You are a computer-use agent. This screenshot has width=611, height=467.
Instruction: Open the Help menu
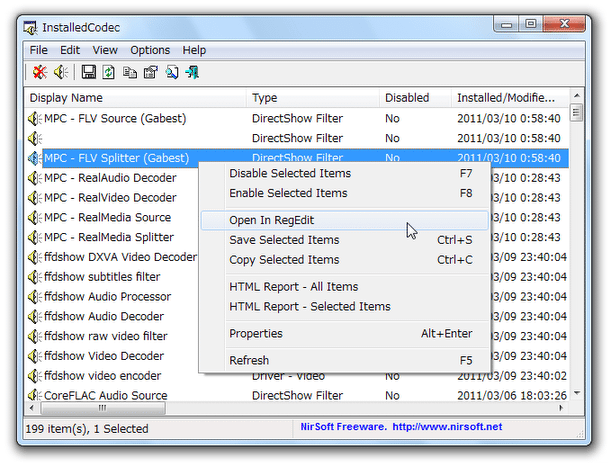click(194, 50)
